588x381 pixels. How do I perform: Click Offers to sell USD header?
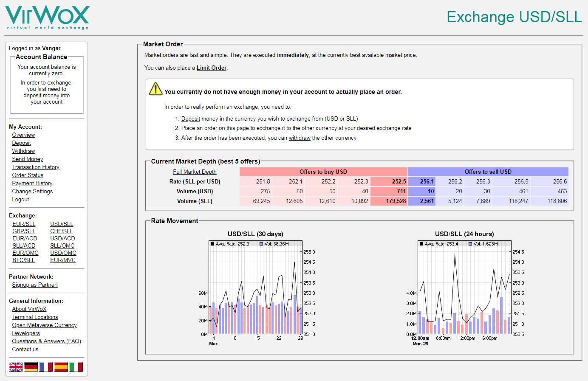point(488,172)
